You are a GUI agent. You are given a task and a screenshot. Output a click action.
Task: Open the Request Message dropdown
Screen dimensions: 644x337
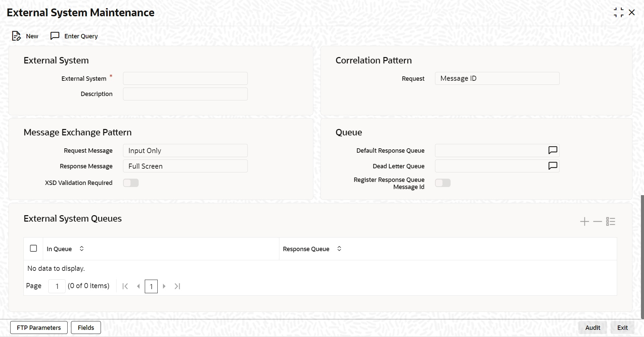pos(185,151)
